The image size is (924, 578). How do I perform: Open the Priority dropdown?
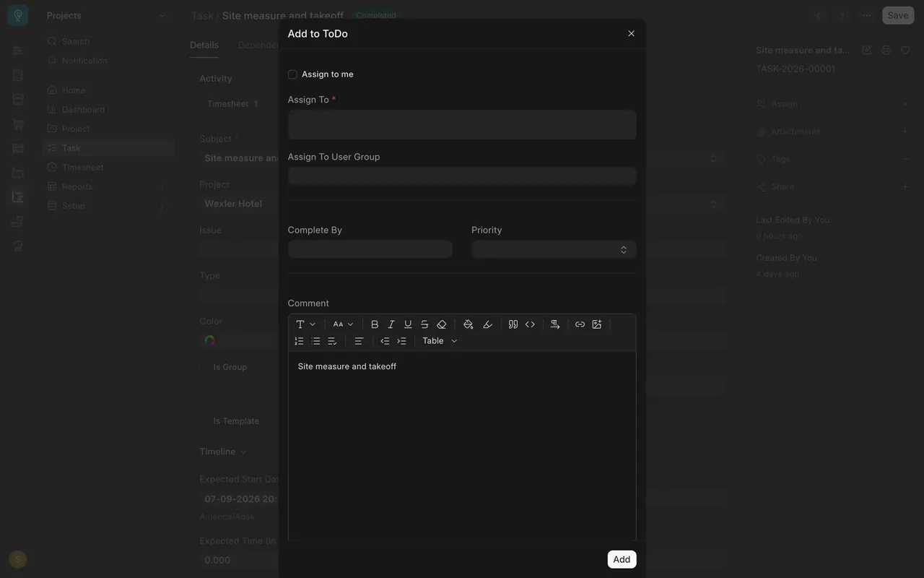tap(554, 249)
